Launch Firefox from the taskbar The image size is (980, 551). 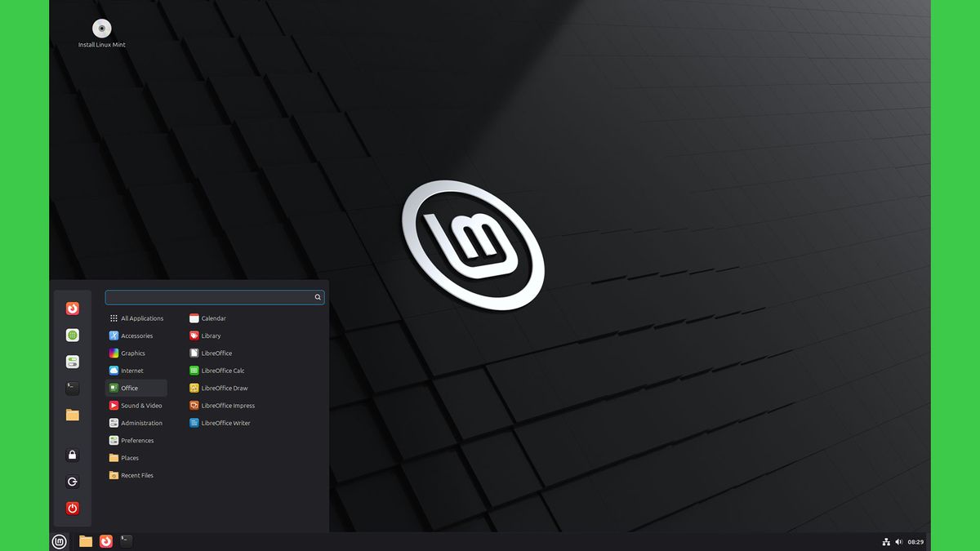point(105,540)
